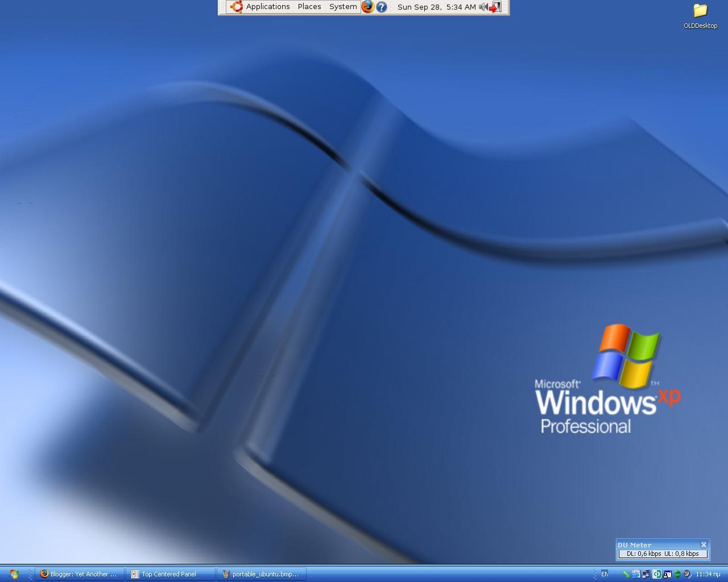
Task: Click the taskbar toolbar grip handle
Action: (30, 574)
